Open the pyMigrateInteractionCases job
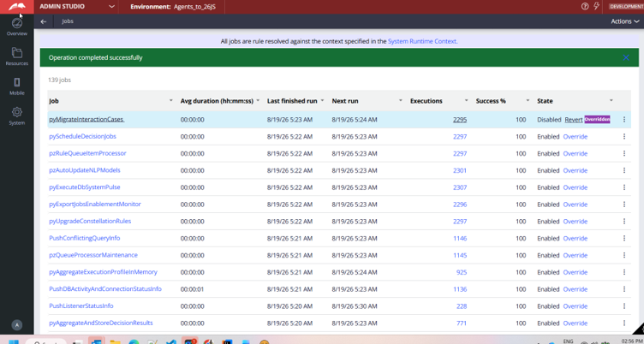644x344 pixels. click(x=86, y=120)
